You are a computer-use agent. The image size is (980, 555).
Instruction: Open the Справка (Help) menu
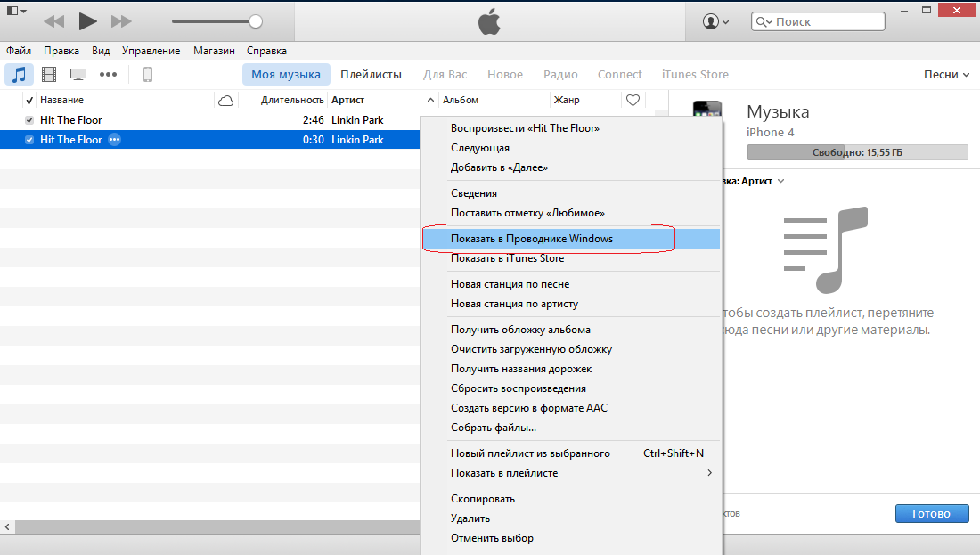(266, 51)
